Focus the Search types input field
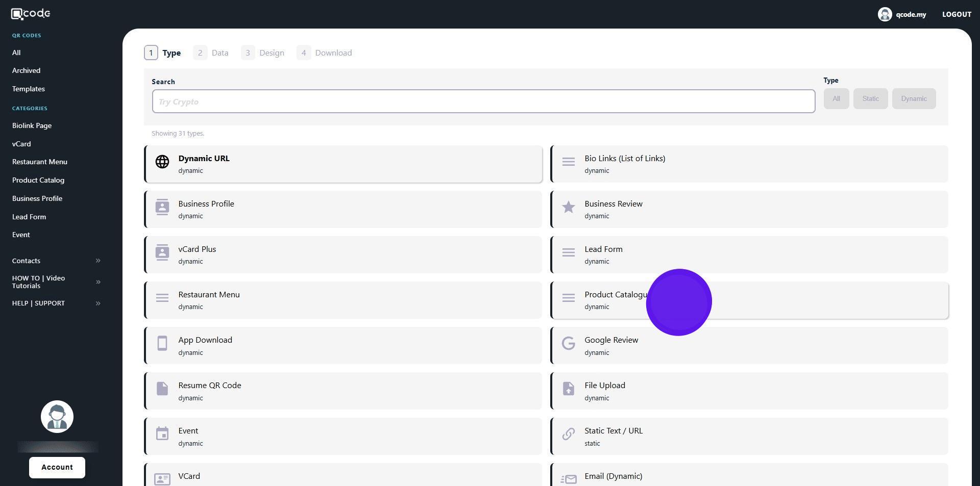980x486 pixels. [483, 101]
